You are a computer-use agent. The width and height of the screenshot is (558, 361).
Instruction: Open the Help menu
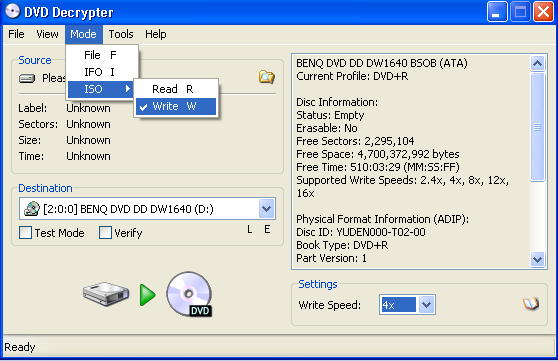click(x=156, y=34)
